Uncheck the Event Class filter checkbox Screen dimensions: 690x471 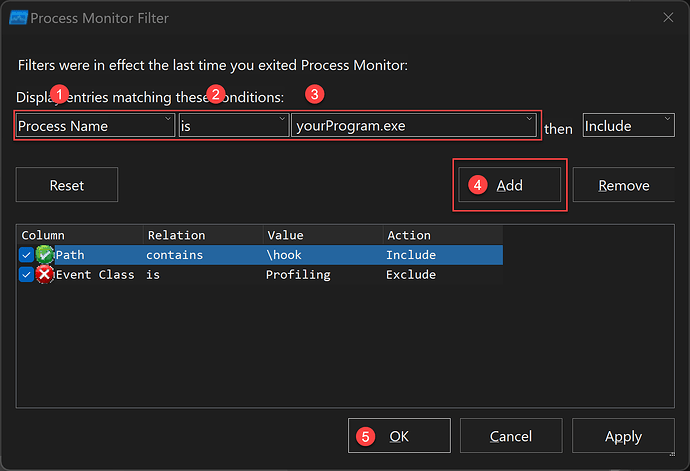click(26, 275)
